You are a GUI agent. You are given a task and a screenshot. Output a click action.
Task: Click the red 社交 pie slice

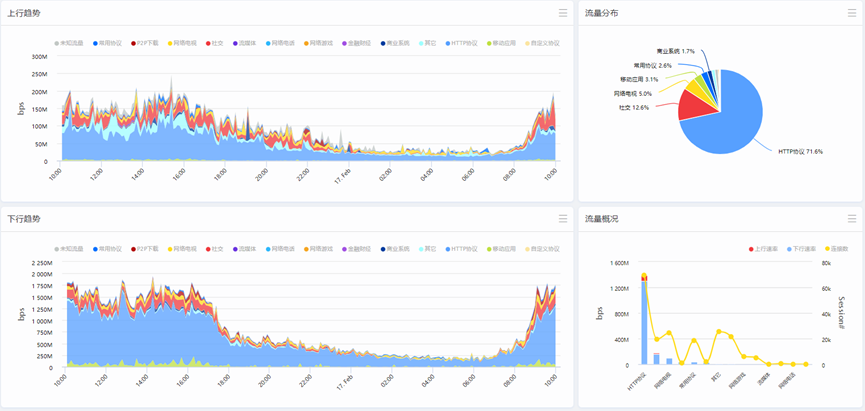[x=694, y=104]
